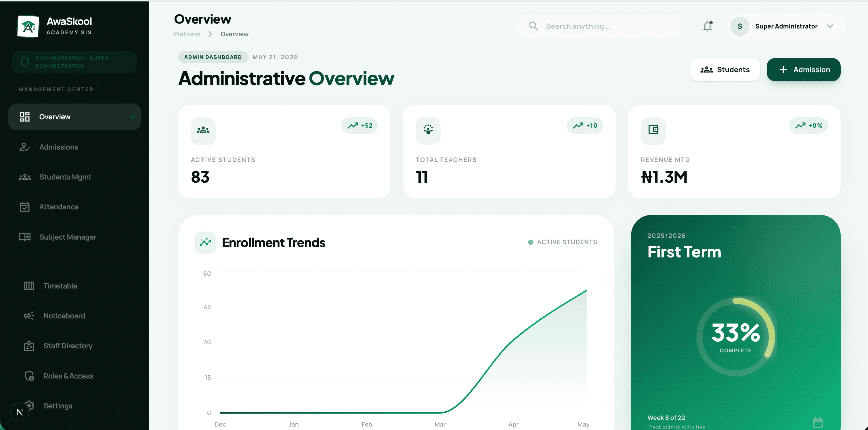Screen dimensions: 868x430
Task: Click the Admission button
Action: pos(803,70)
